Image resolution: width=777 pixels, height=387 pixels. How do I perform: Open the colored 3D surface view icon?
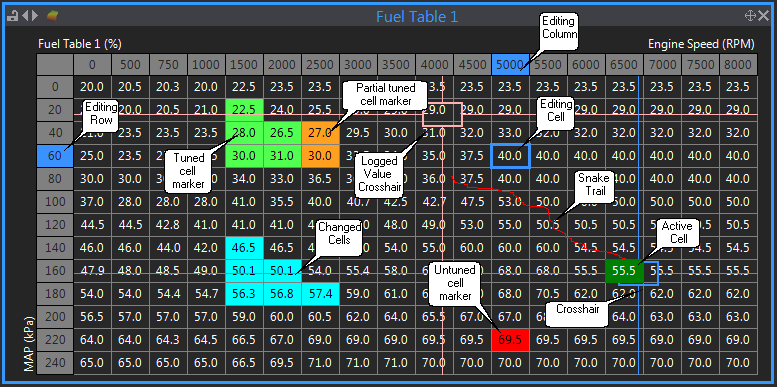53,16
